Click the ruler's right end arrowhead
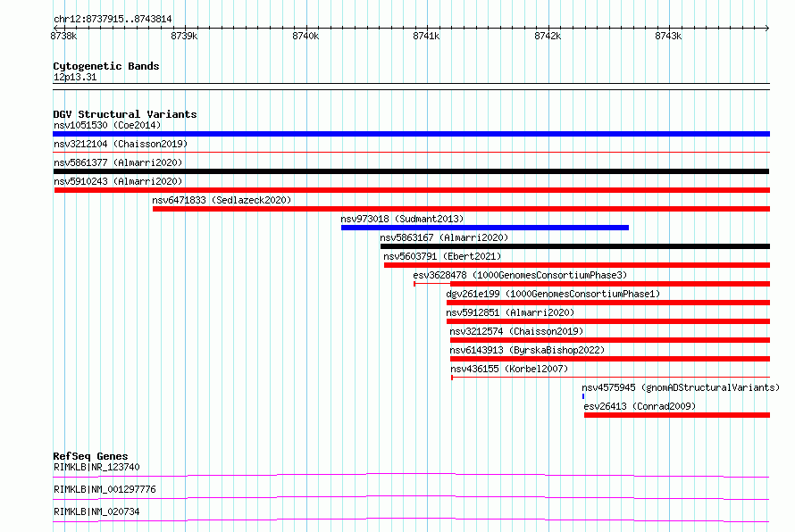 click(767, 28)
